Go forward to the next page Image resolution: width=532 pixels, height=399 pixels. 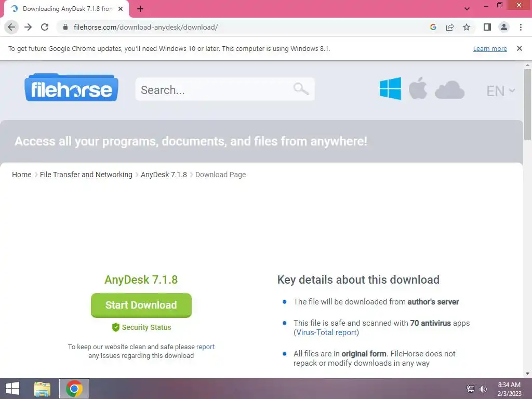tap(28, 27)
